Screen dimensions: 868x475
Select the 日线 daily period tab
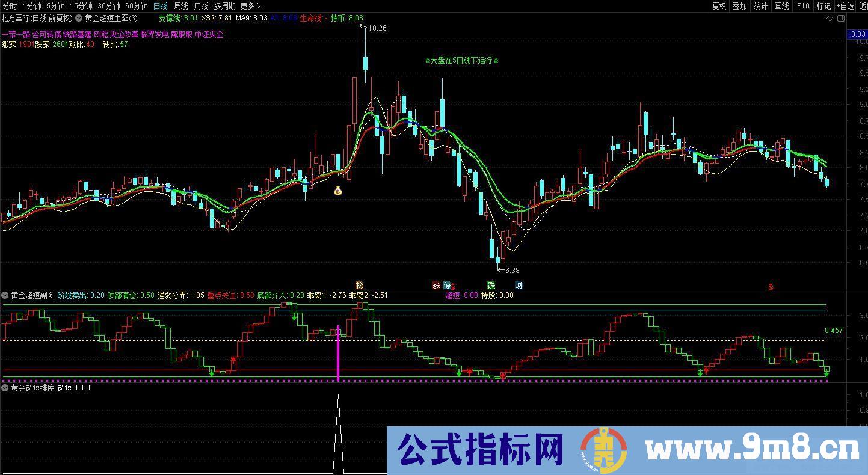pos(161,6)
